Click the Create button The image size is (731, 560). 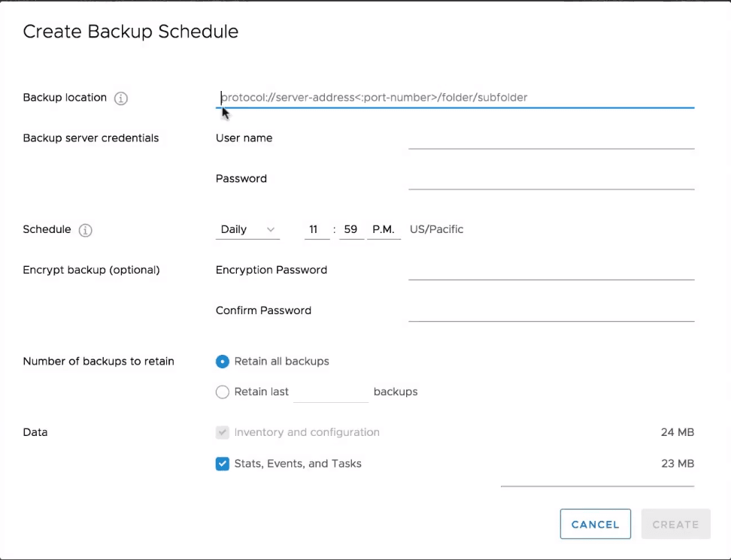(675, 525)
